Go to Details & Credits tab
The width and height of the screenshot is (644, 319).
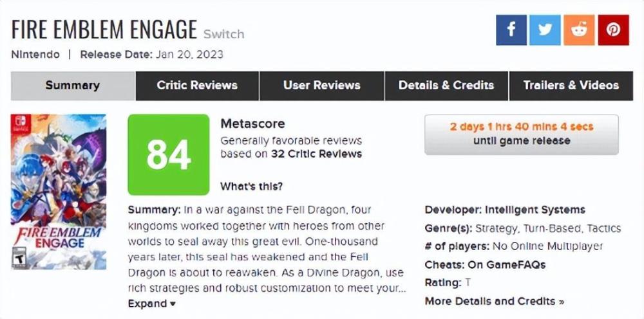tap(446, 86)
